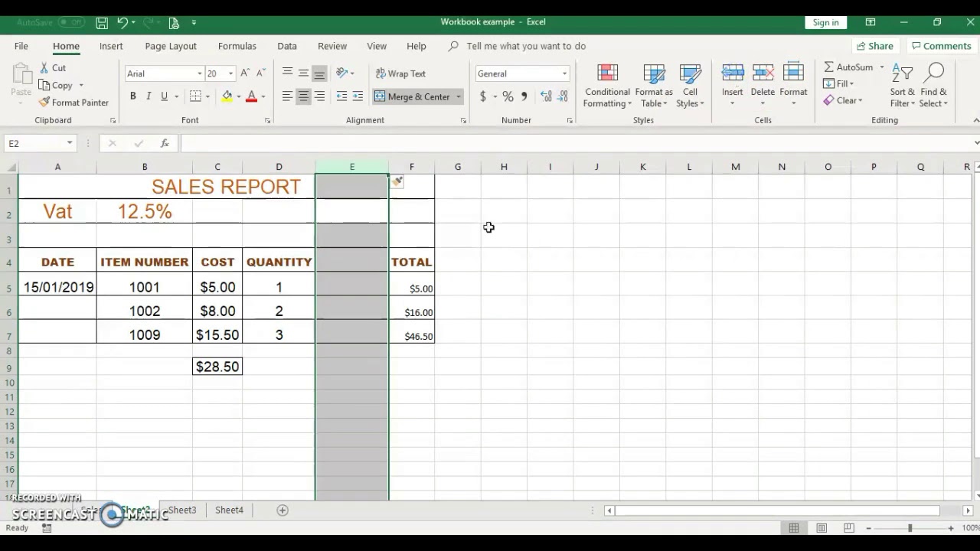
Task: Expand the AutoSum dropdown arrow
Action: point(882,67)
